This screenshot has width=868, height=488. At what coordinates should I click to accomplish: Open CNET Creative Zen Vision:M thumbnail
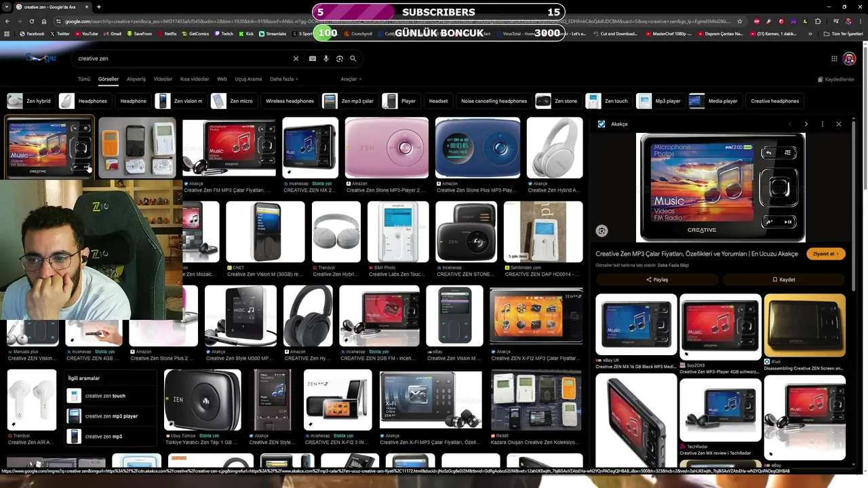(265, 232)
